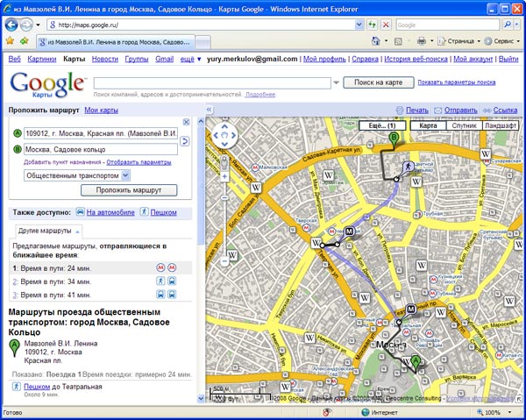Open the Печать link
Image resolution: width=526 pixels, height=420 pixels.
click(417, 110)
